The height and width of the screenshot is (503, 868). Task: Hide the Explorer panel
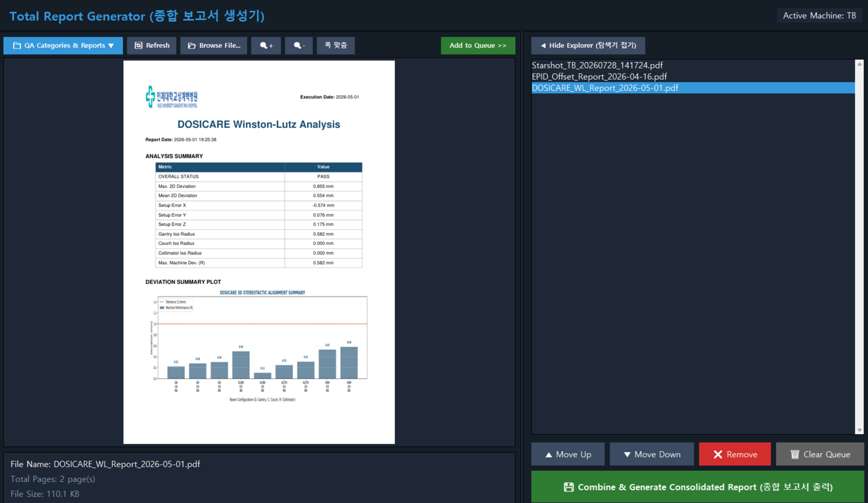[x=588, y=46]
